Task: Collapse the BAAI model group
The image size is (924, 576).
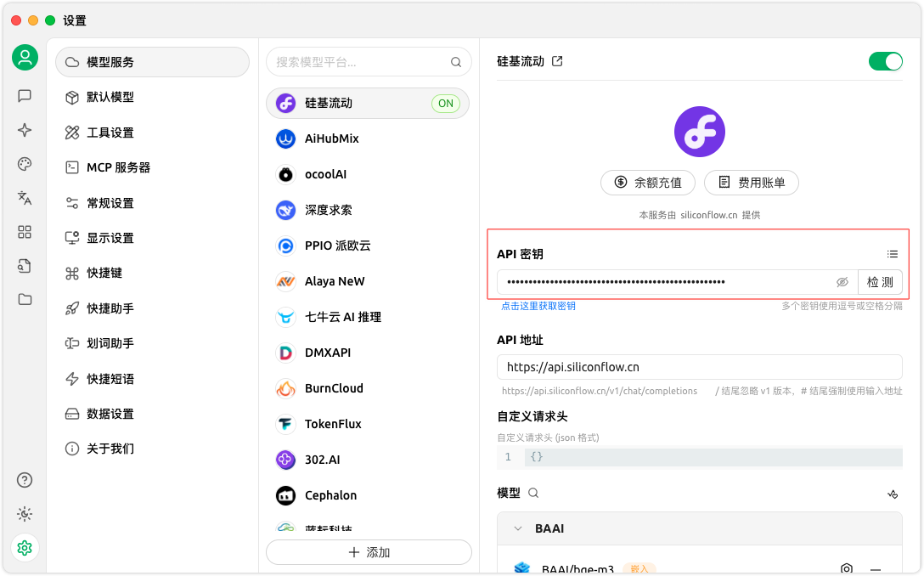Action: click(x=517, y=528)
